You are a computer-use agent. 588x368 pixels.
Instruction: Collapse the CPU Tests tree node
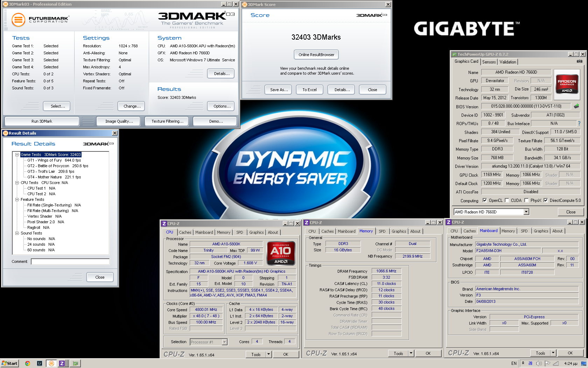click(x=17, y=183)
